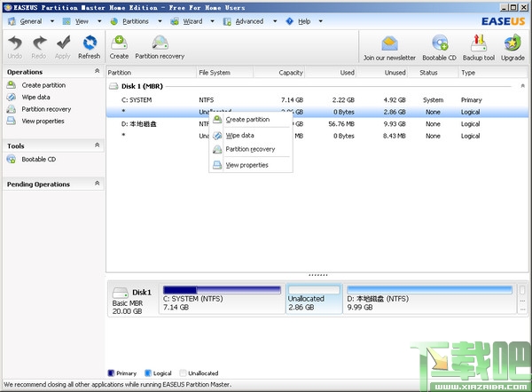Collapse the Disk 1 (MBR) group
532x392 pixels.
click(522, 86)
